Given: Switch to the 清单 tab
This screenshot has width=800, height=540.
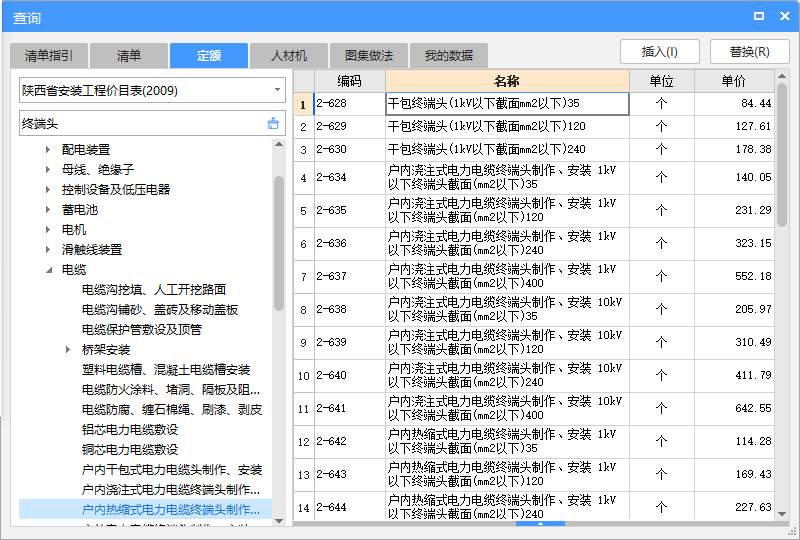Looking at the screenshot, I should coord(129,56).
